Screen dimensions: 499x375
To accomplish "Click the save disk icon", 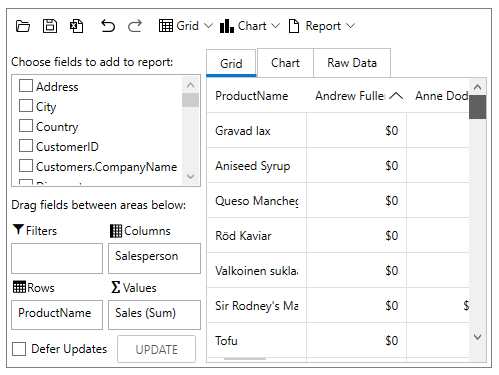I will point(50,26).
